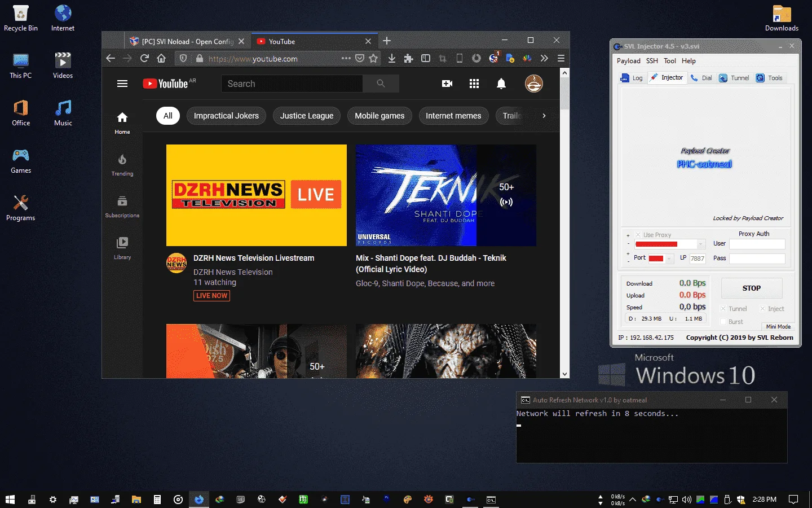Open the Payload menu

click(x=628, y=61)
